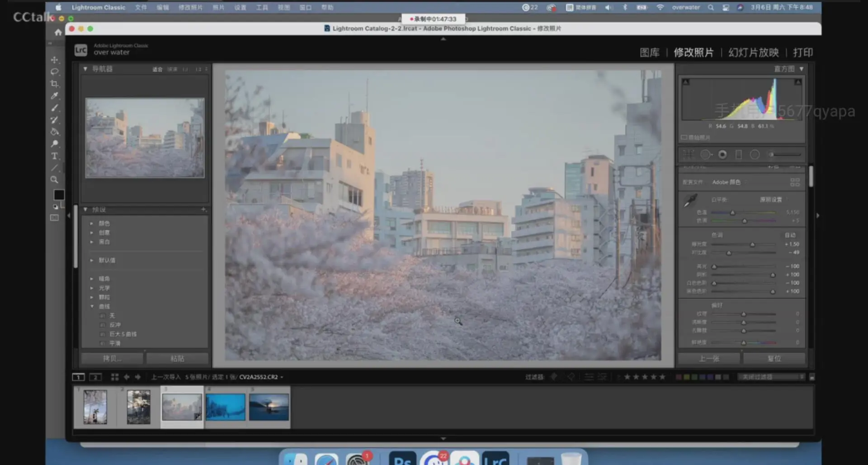The height and width of the screenshot is (465, 868).
Task: Open Spotlight search in the menu bar
Action: [711, 7]
